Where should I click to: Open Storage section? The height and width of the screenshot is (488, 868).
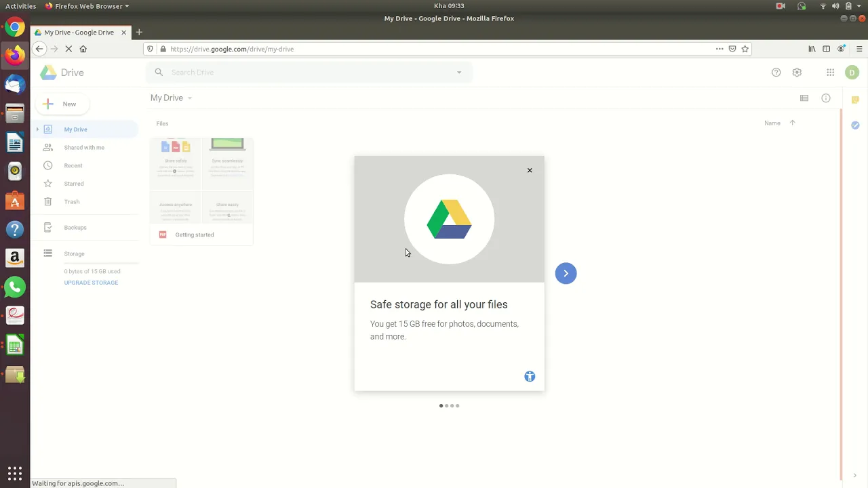coord(74,253)
